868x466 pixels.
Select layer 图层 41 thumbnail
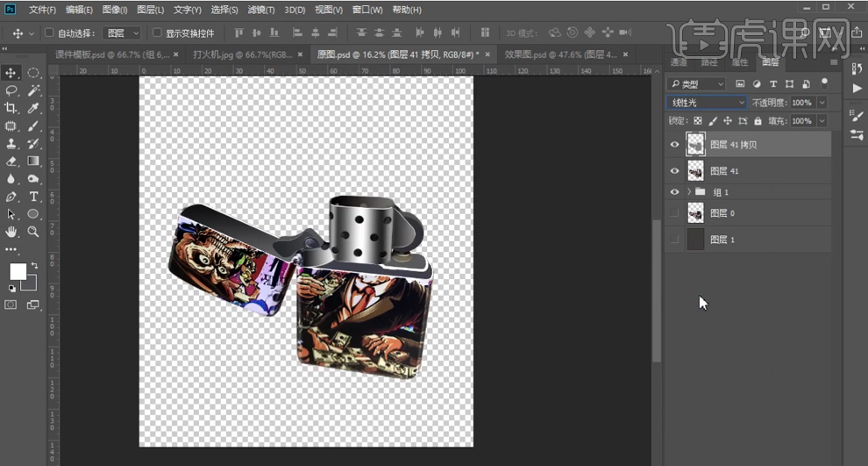click(695, 170)
